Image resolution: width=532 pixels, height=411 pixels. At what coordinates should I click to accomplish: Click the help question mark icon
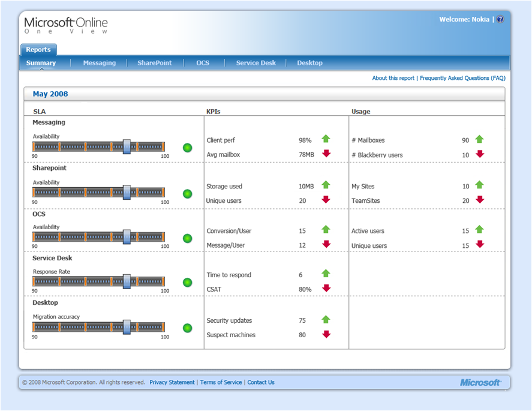(500, 19)
